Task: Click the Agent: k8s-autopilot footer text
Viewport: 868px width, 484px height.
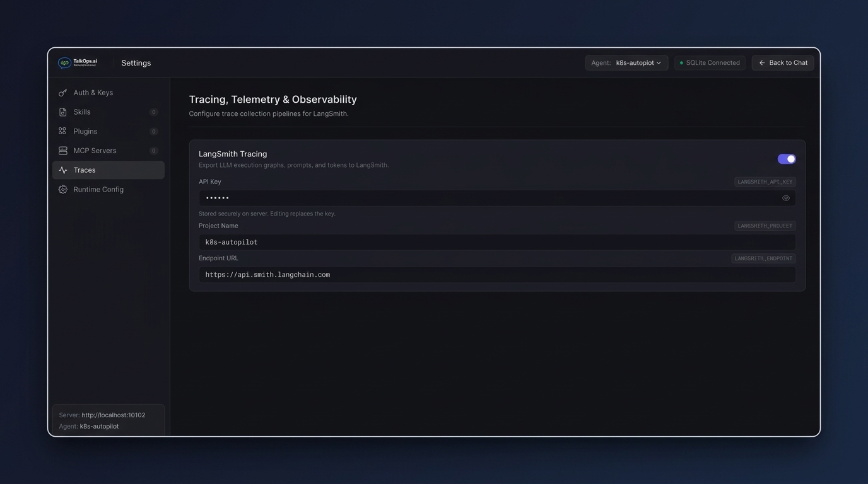Action: [x=89, y=427]
